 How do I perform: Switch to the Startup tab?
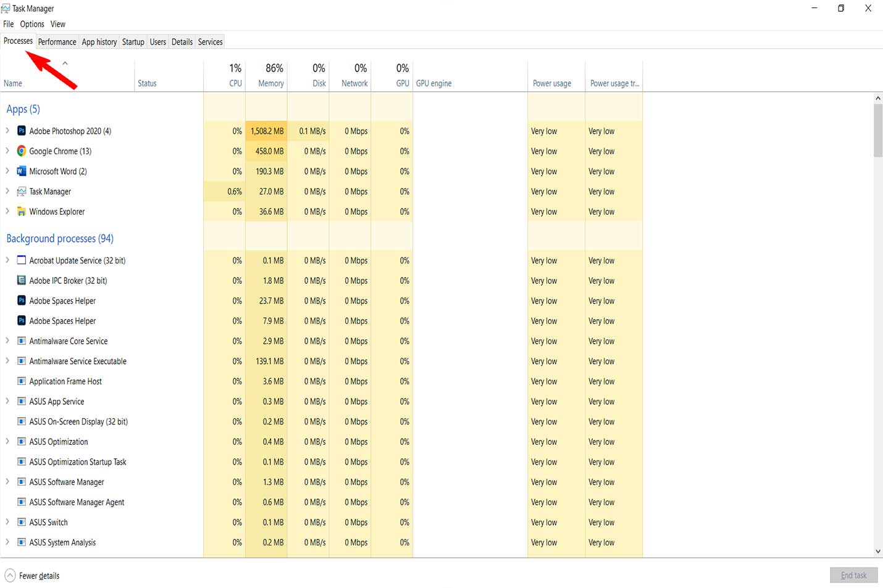133,42
